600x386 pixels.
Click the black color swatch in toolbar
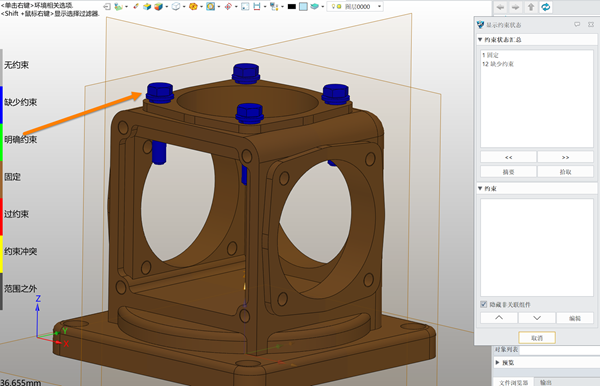(x=292, y=7)
